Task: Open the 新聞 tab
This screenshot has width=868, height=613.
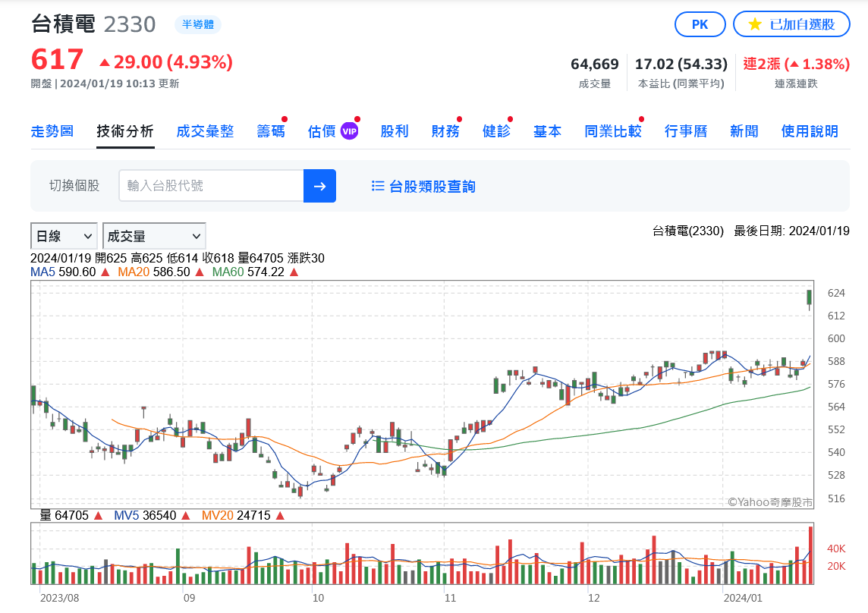Action: [x=744, y=131]
